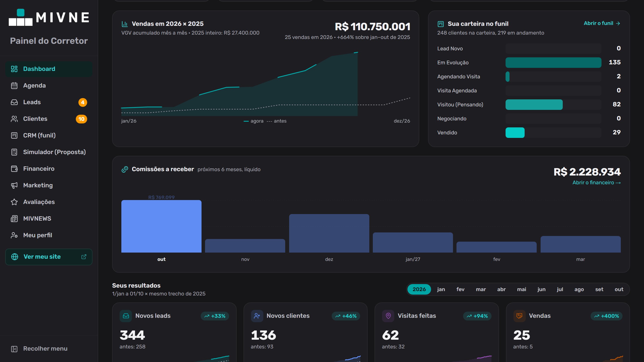644x362 pixels.
Task: Click the Clientes people icon
Action: pyautogui.click(x=14, y=119)
